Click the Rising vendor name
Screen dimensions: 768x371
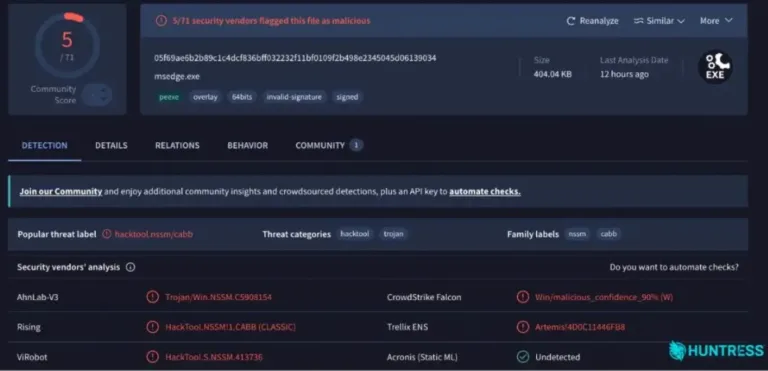(x=28, y=327)
